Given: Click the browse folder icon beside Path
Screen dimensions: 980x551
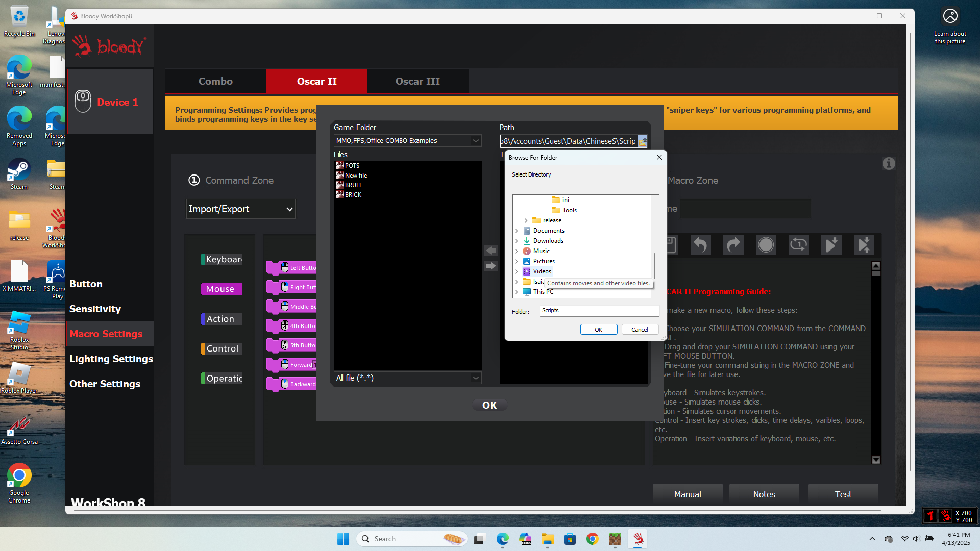Looking at the screenshot, I should pos(642,141).
